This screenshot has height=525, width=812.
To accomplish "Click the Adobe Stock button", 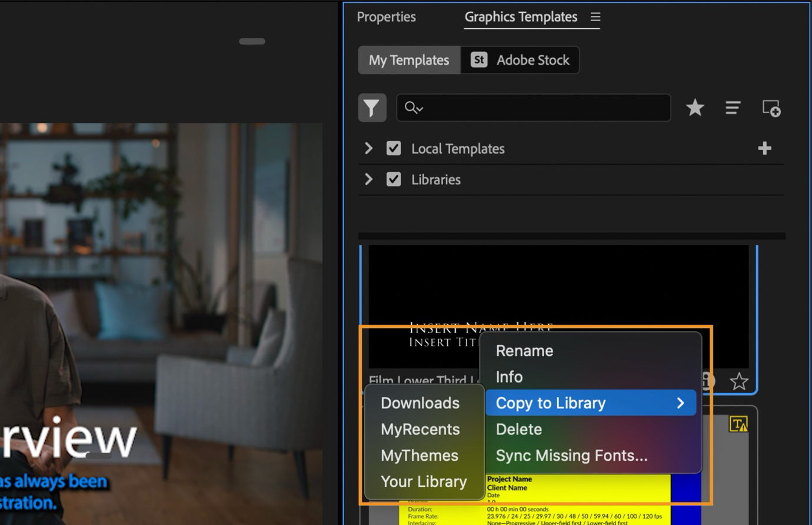I will tap(533, 59).
